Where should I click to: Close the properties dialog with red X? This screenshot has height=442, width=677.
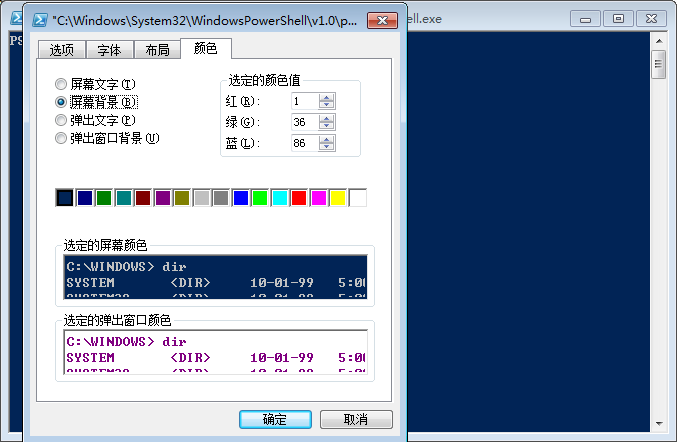382,20
